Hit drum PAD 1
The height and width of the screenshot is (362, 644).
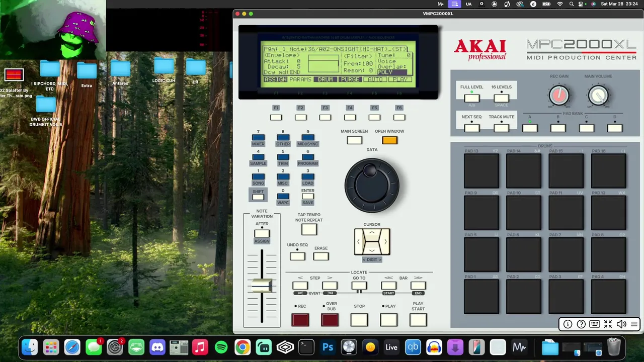coord(481,297)
